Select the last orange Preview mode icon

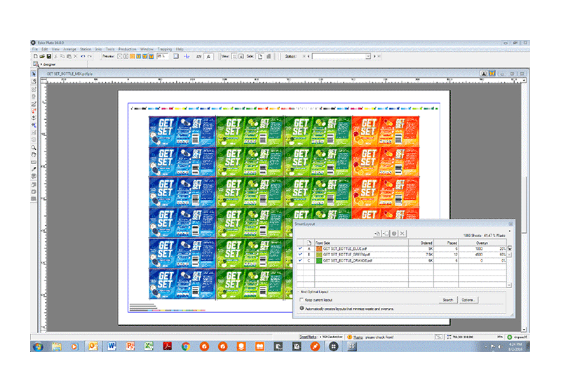tap(151, 56)
